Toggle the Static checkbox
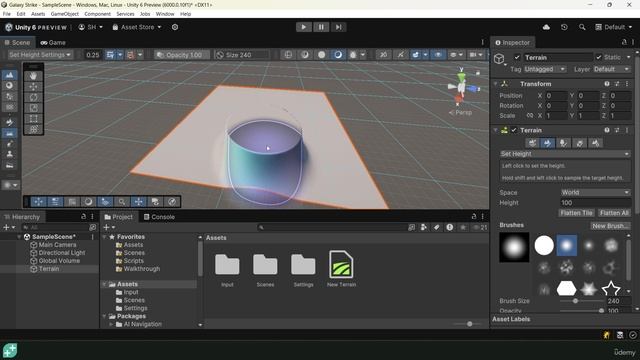This screenshot has width=640, height=360. [598, 58]
